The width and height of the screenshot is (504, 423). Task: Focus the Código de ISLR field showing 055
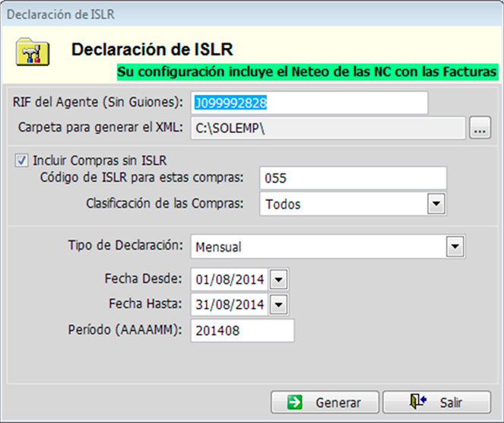pyautogui.click(x=352, y=178)
